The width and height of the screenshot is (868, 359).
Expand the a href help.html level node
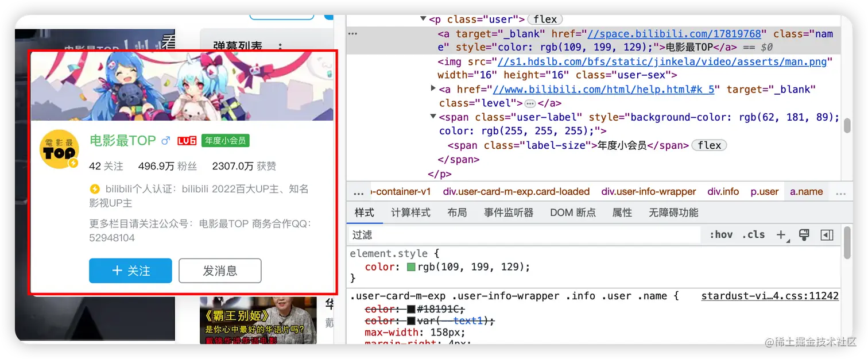tap(433, 89)
